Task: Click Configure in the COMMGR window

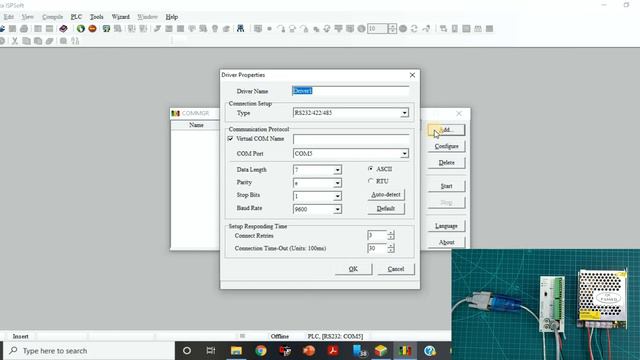Action: tap(447, 146)
